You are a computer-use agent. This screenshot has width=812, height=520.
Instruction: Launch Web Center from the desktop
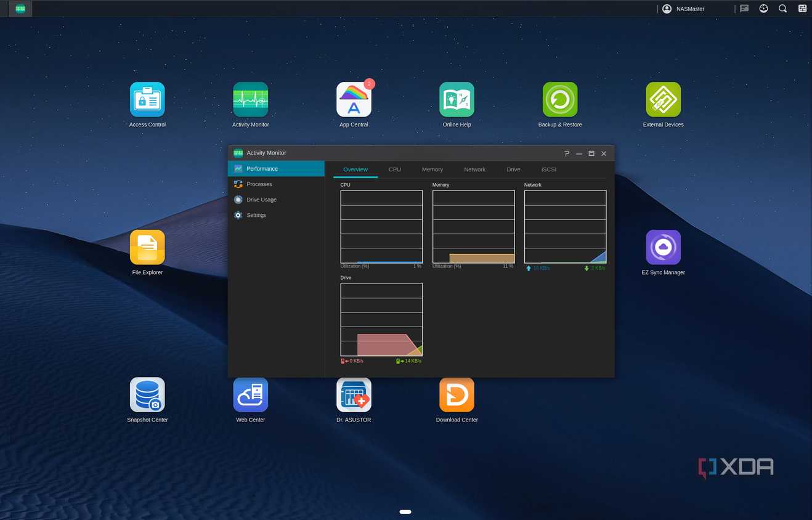[x=250, y=395]
